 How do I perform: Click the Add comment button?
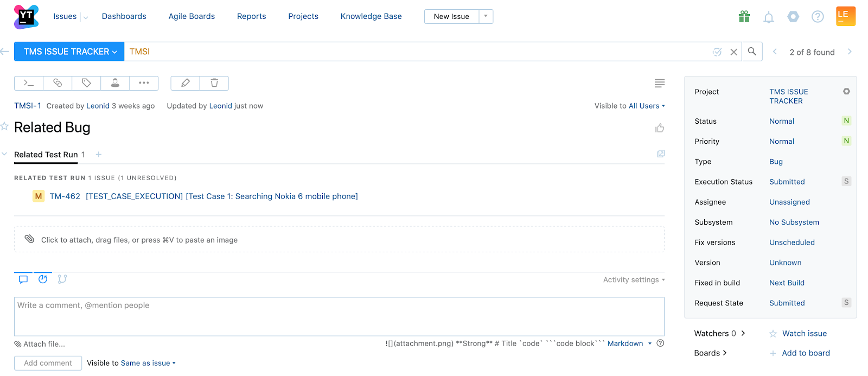pos(48,363)
